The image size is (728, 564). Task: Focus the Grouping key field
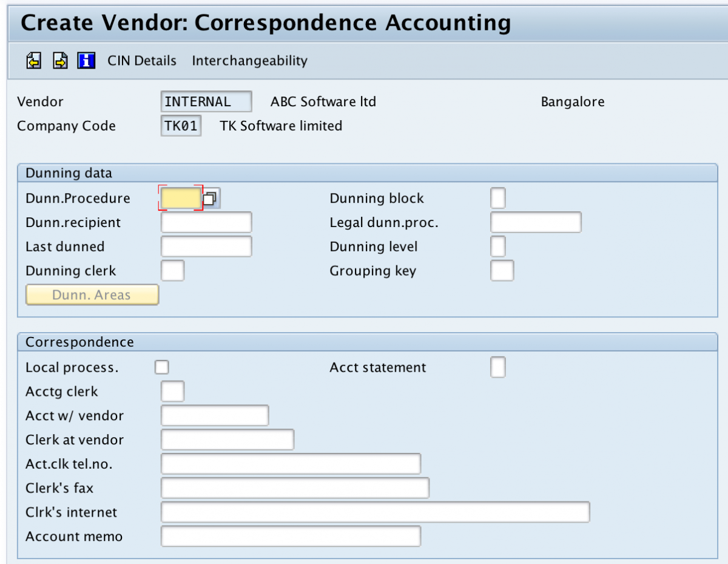502,271
